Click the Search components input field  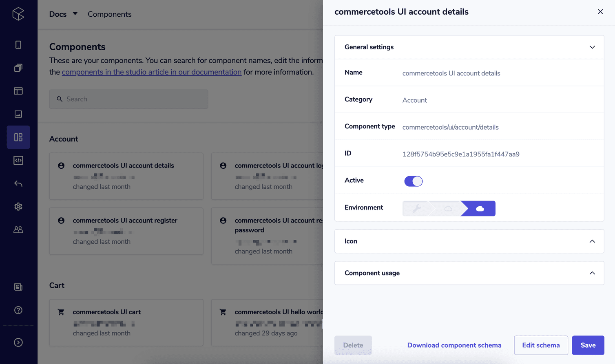tap(128, 99)
